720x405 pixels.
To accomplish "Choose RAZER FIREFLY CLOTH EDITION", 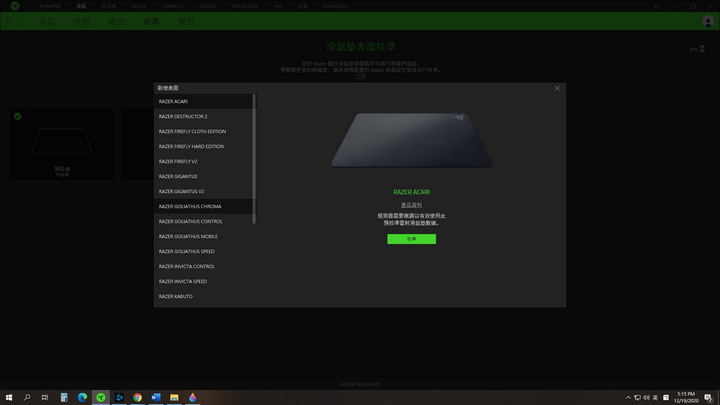I will click(203, 131).
